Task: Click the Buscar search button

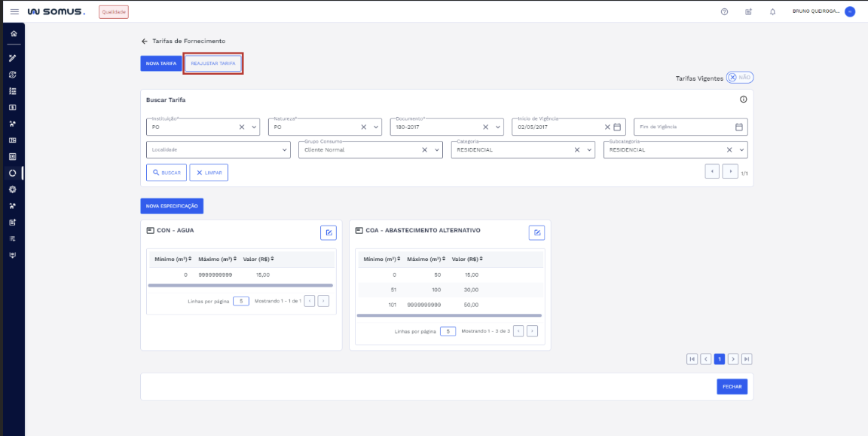Action: (167, 173)
